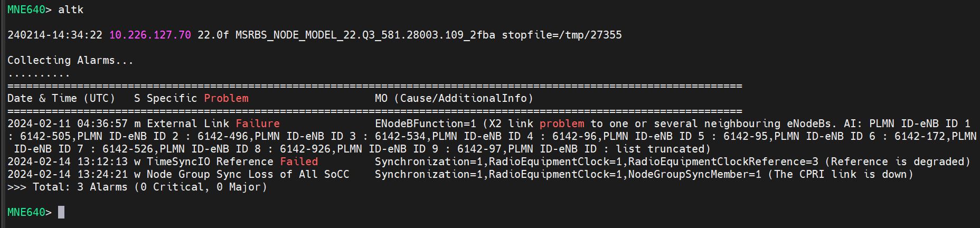This screenshot has height=228, width=980.
Task: Click the stopfile=/tmp/27355 path
Action: coord(562,35)
